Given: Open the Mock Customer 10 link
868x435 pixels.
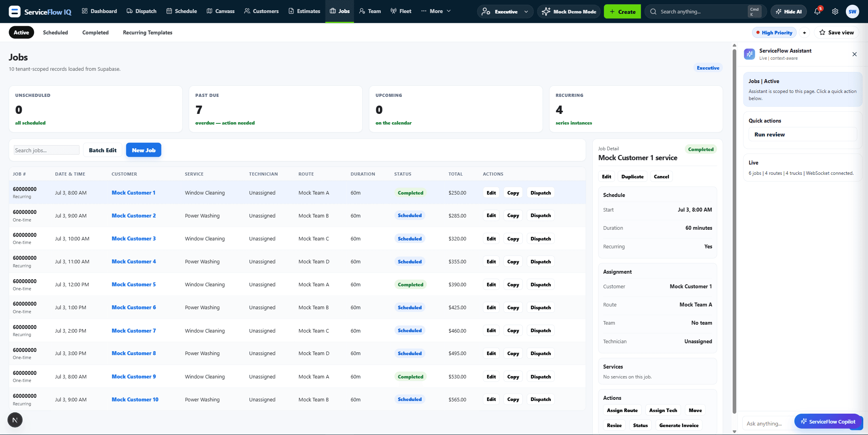Looking at the screenshot, I should pyautogui.click(x=135, y=399).
